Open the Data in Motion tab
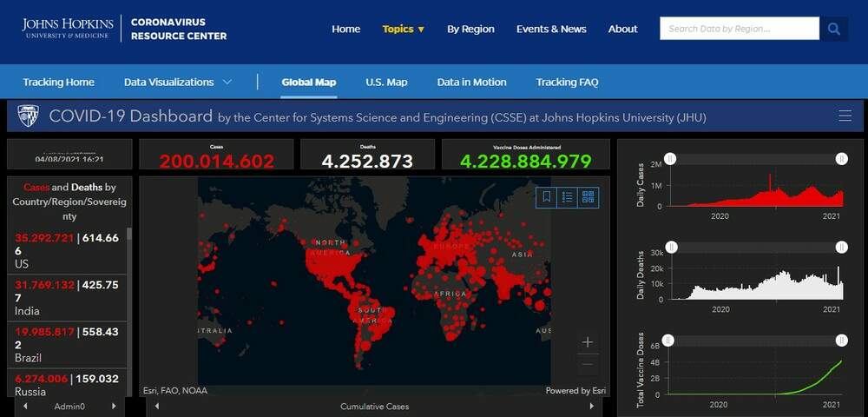 (471, 83)
